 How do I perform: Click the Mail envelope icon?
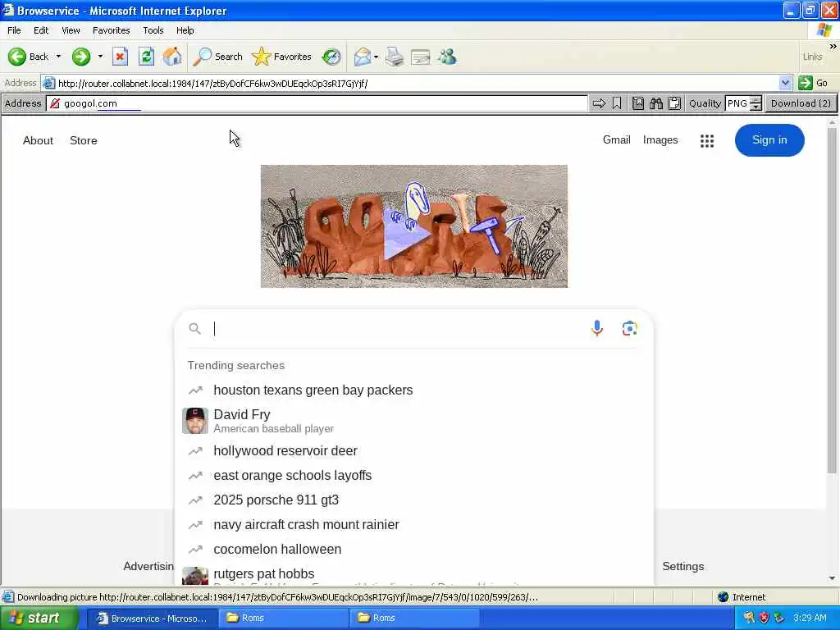pyautogui.click(x=363, y=57)
